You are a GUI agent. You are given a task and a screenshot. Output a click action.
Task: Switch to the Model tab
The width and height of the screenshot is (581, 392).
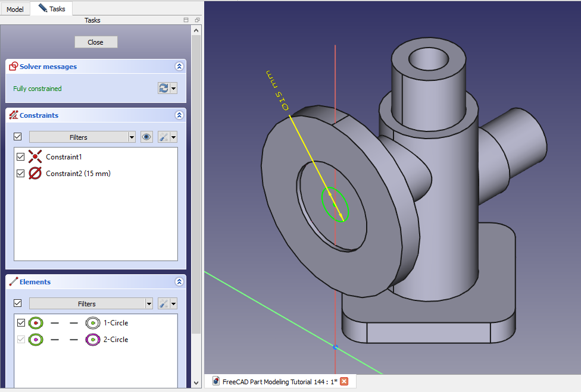point(15,9)
